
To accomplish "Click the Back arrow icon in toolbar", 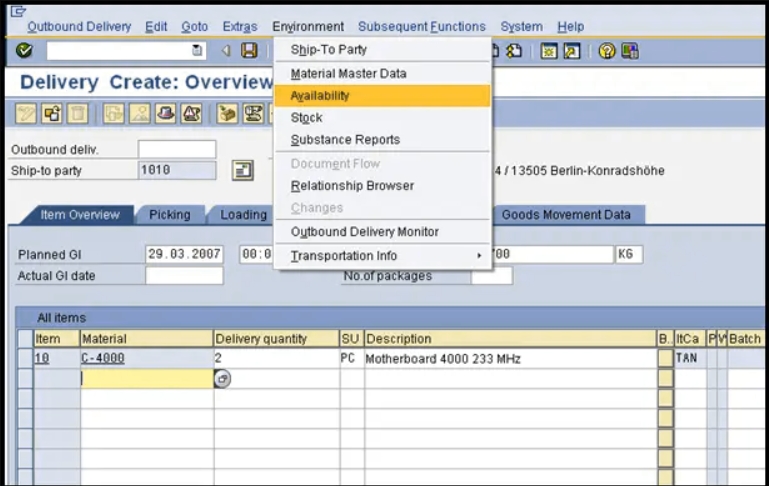I will (226, 51).
